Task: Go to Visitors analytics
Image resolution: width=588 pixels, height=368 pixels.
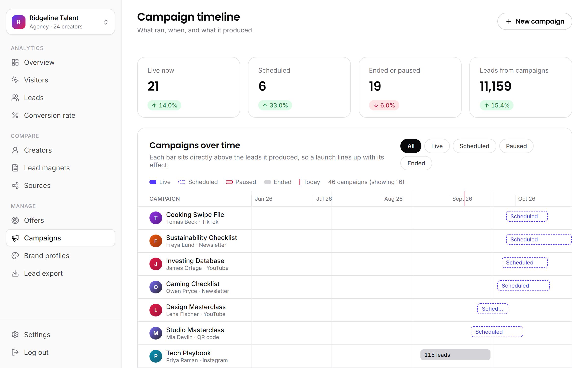Action: click(x=61, y=80)
